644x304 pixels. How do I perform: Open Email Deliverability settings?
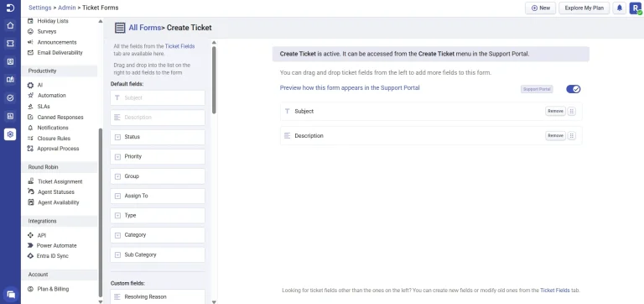pyautogui.click(x=60, y=53)
